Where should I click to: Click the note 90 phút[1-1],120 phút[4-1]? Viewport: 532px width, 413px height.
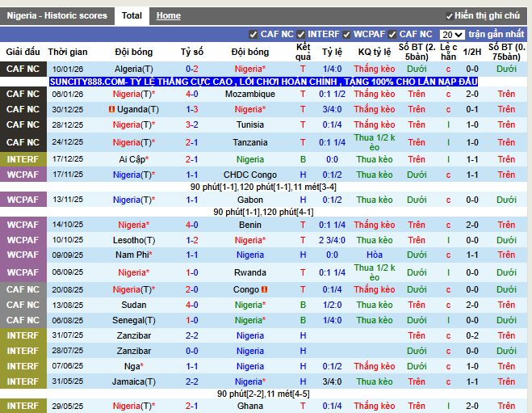[x=263, y=213]
